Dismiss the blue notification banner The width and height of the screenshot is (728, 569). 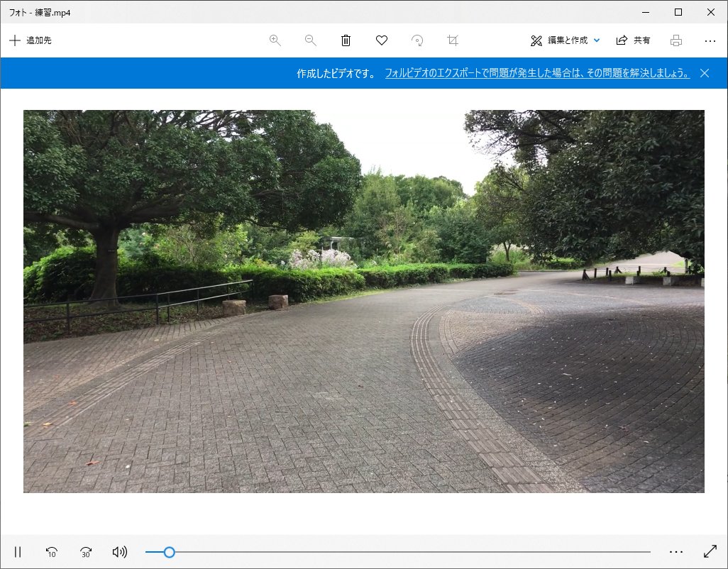[x=705, y=73]
